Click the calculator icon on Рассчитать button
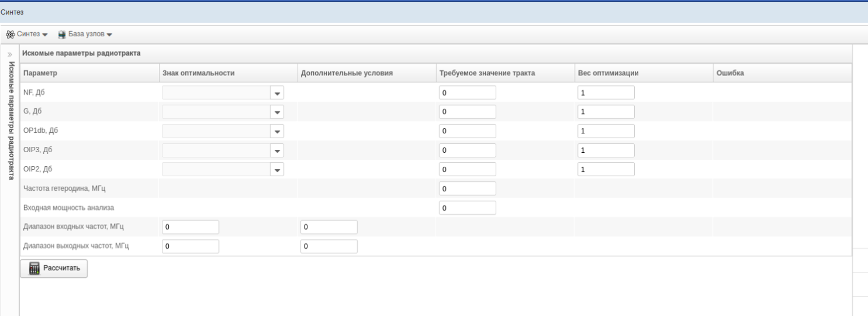The width and height of the screenshot is (868, 316). [x=34, y=268]
